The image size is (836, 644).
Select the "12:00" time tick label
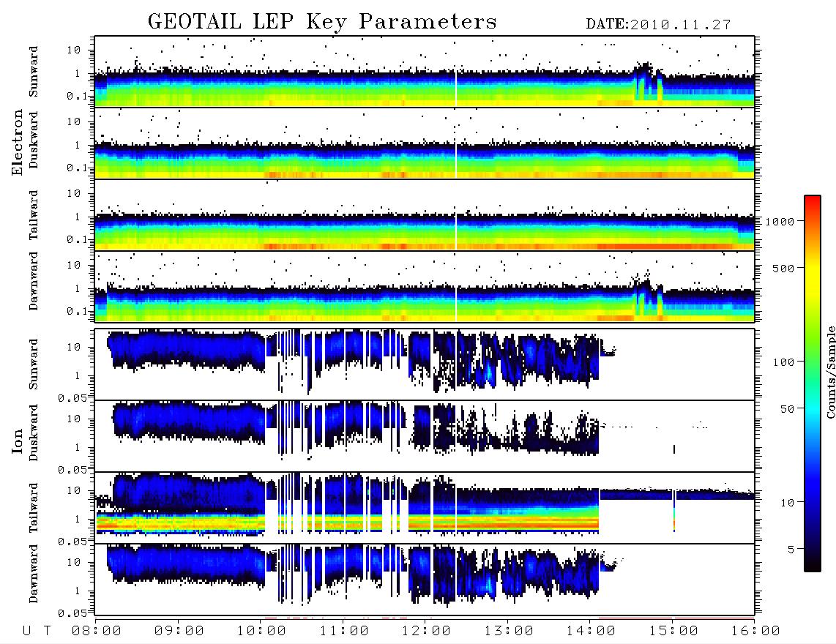[426, 632]
